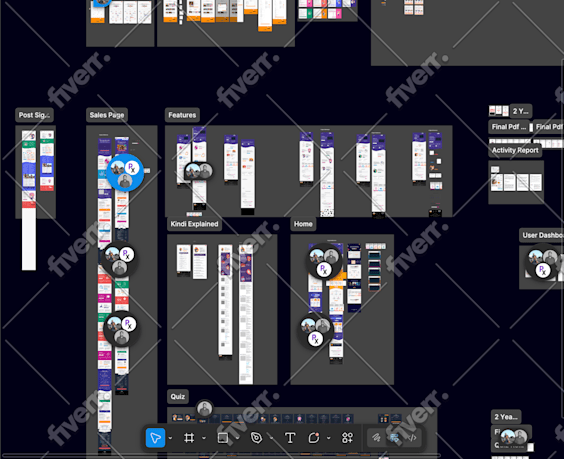
Task: Select the Post Sig... section label
Action: pyautogui.click(x=34, y=115)
